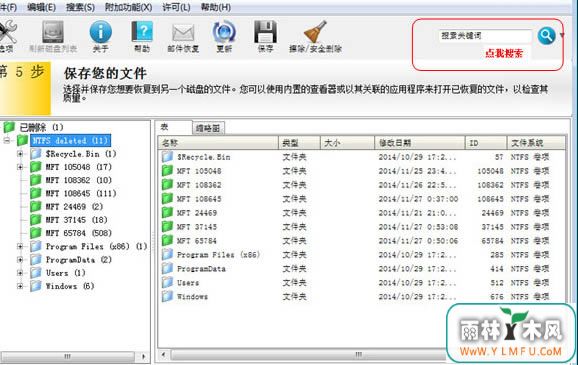Click $Recycle.Bin folder icon in file list

click(x=167, y=157)
